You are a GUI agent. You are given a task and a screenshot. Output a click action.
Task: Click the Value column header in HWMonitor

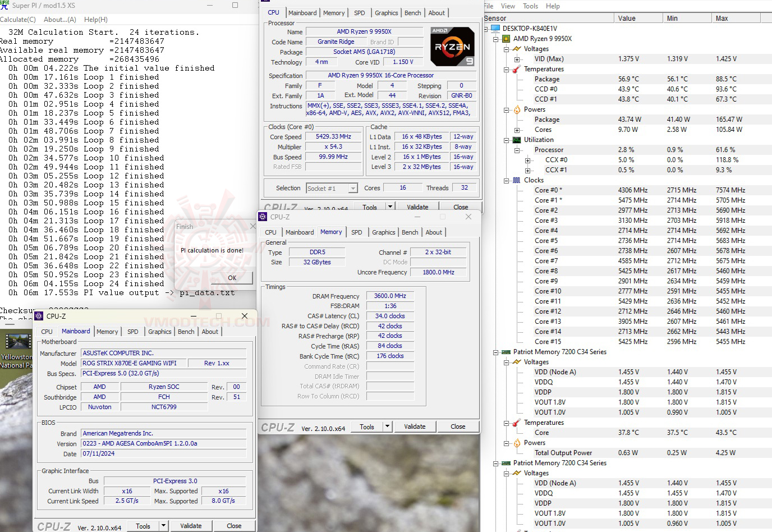click(x=638, y=19)
